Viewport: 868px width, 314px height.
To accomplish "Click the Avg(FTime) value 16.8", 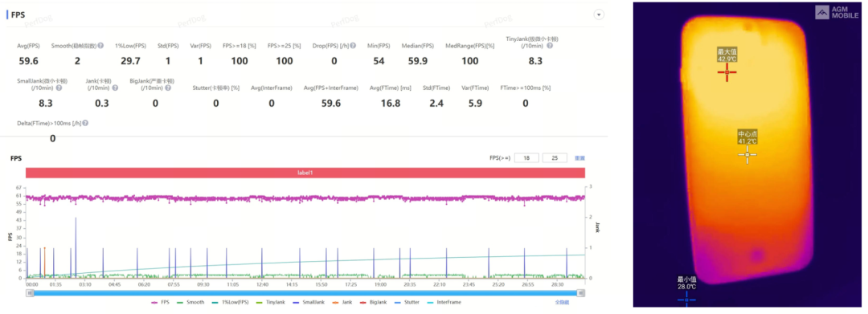I will [x=391, y=103].
